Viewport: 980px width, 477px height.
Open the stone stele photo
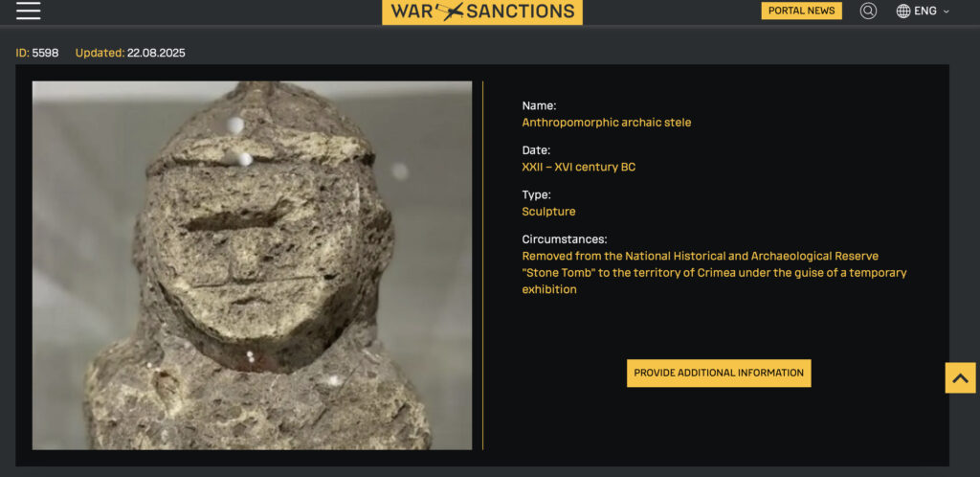click(x=252, y=265)
